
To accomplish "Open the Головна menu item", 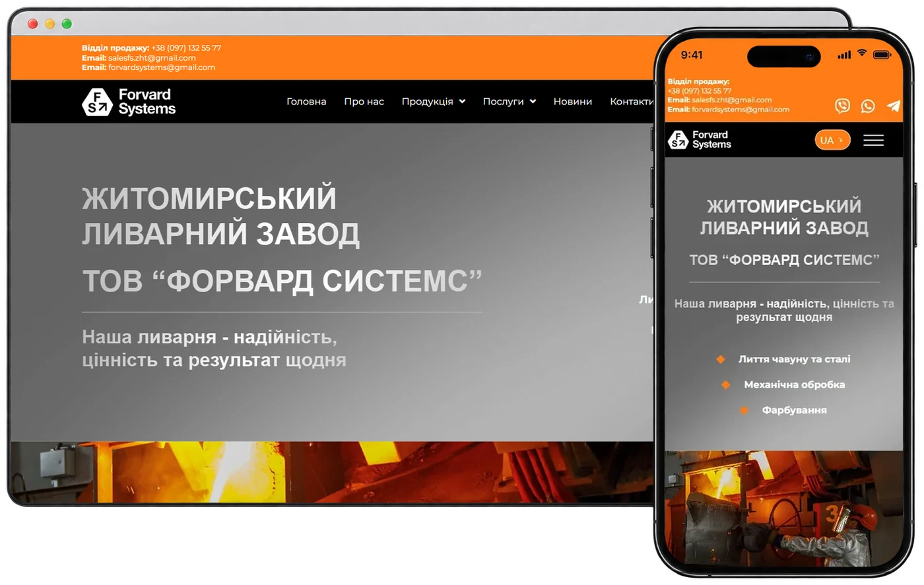I will coord(306,102).
